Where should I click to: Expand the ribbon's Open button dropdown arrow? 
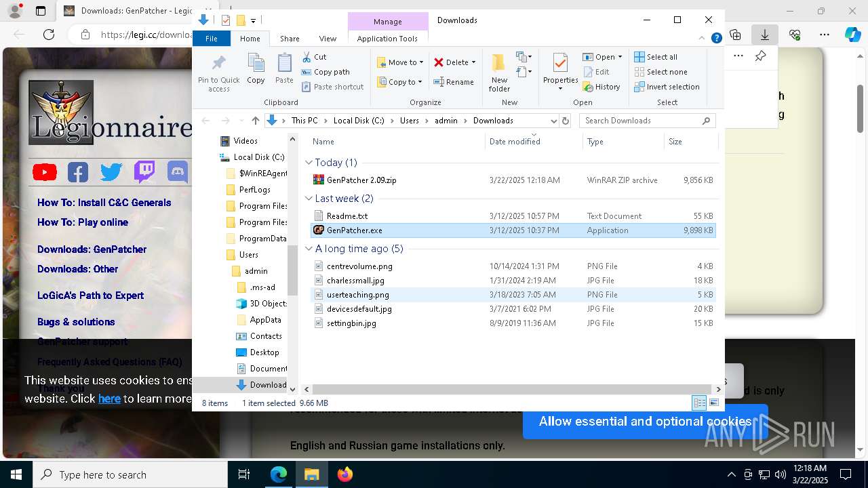pos(620,57)
